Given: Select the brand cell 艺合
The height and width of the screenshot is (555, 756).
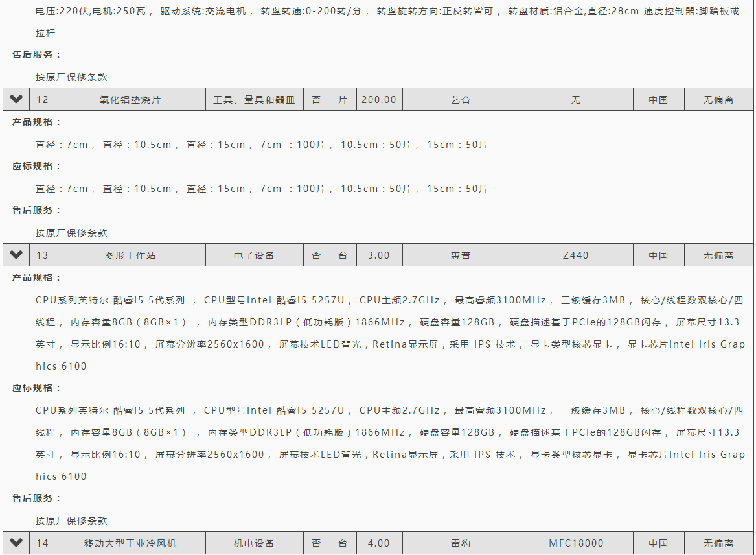Looking at the screenshot, I should coord(461,100).
